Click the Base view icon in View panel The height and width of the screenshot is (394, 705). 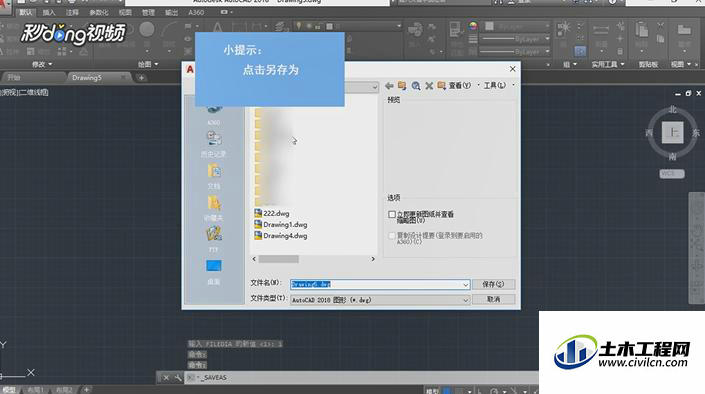684,31
